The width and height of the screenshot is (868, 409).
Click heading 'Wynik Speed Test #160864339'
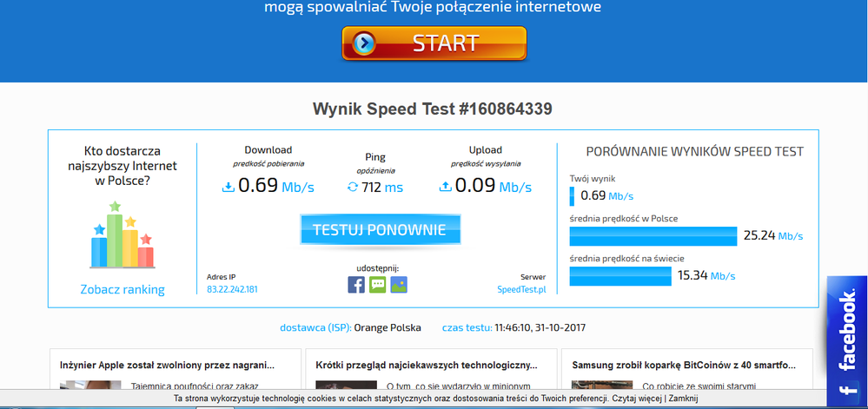[x=433, y=109]
